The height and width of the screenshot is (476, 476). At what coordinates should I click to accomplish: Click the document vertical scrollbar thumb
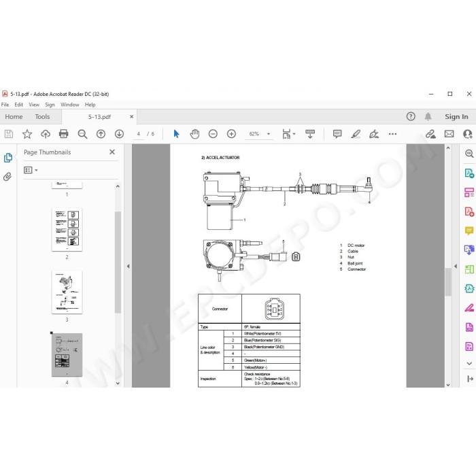[x=448, y=282]
